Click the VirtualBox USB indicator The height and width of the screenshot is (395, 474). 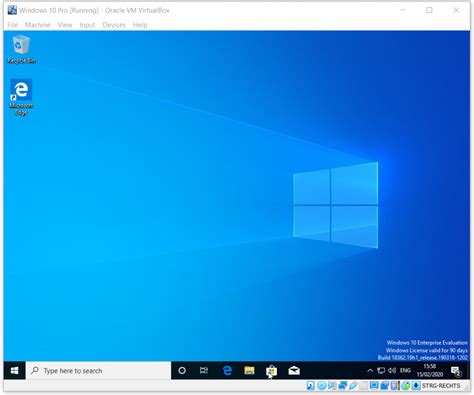pos(353,386)
